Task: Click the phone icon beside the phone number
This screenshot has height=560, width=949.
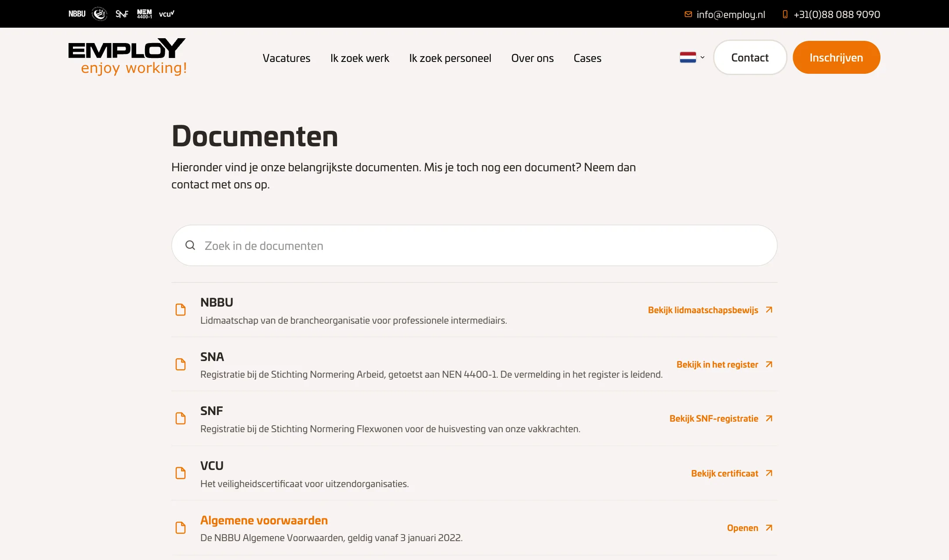Action: pos(785,14)
